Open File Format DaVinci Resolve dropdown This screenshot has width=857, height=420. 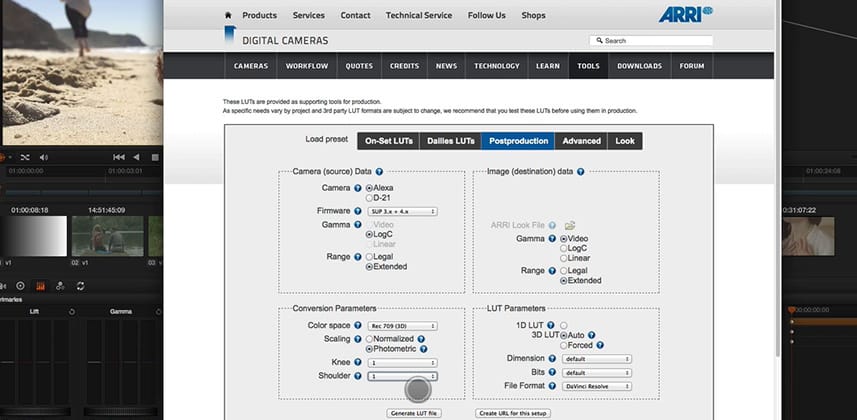pyautogui.click(x=597, y=387)
